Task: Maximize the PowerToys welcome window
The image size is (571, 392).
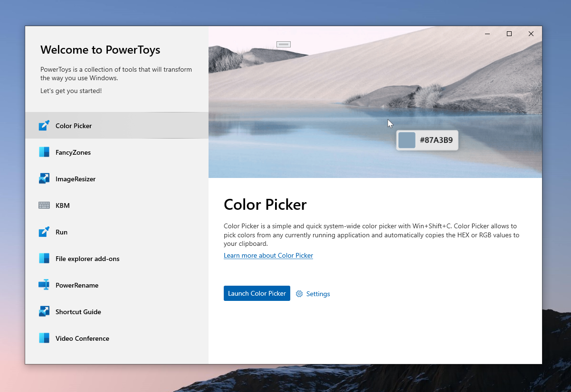Action: (509, 34)
